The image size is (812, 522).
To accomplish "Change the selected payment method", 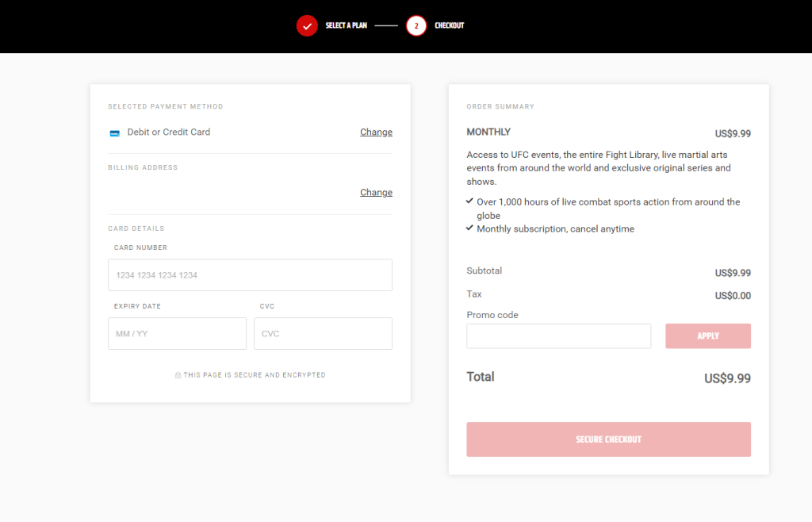I will [x=376, y=132].
